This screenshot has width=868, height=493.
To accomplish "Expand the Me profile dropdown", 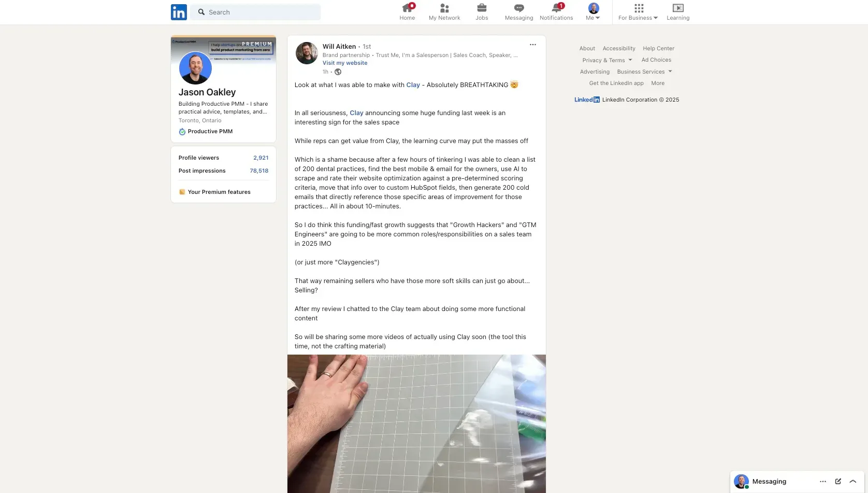I will (594, 12).
